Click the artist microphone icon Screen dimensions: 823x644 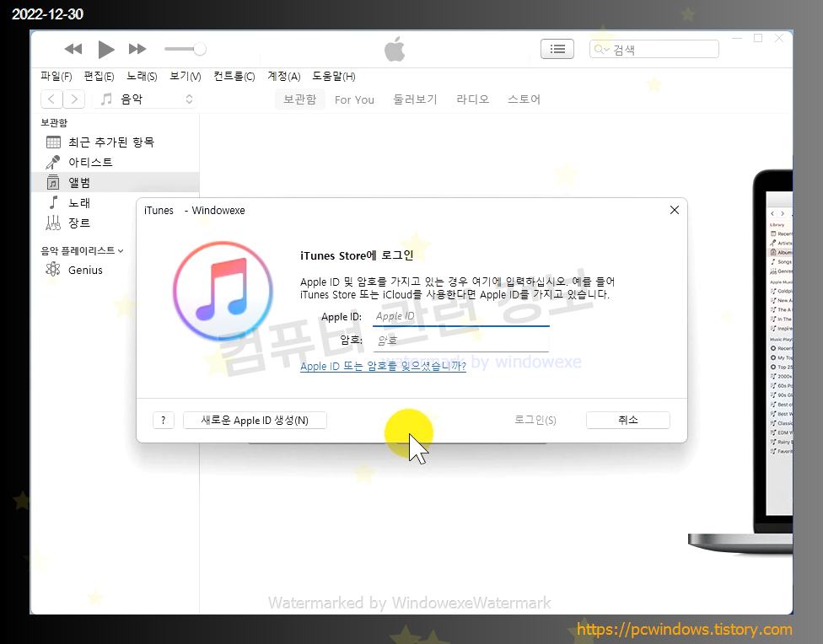(x=53, y=162)
